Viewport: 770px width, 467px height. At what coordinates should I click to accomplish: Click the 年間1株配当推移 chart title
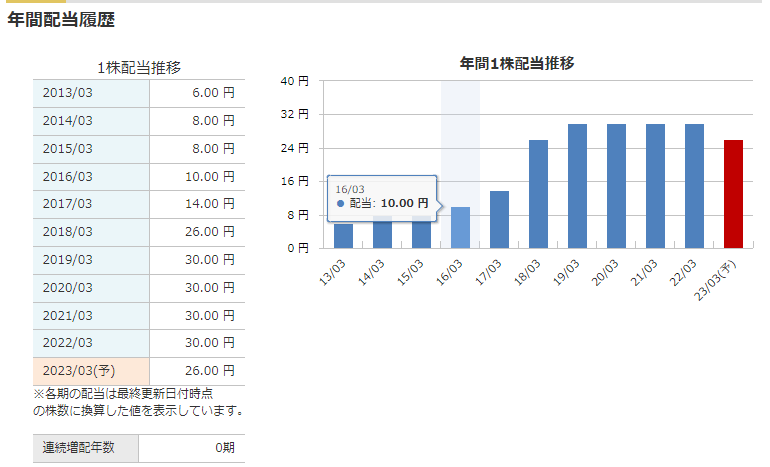517,63
